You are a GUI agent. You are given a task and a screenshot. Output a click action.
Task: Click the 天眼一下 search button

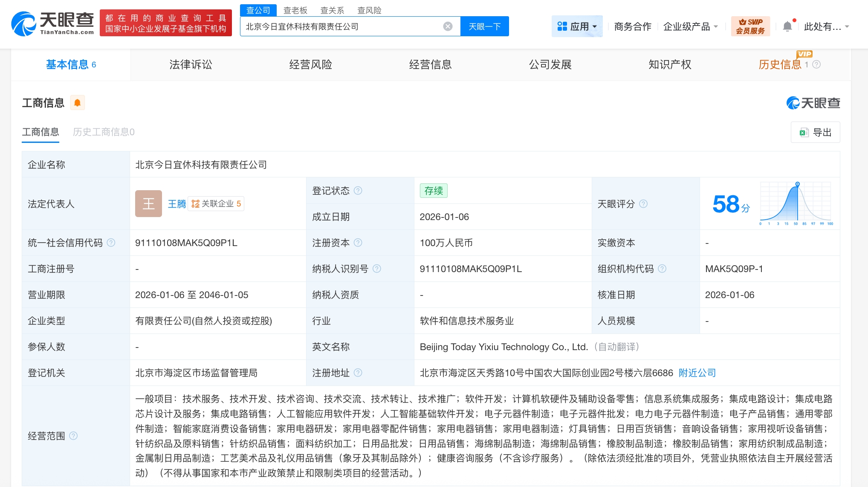coord(485,26)
